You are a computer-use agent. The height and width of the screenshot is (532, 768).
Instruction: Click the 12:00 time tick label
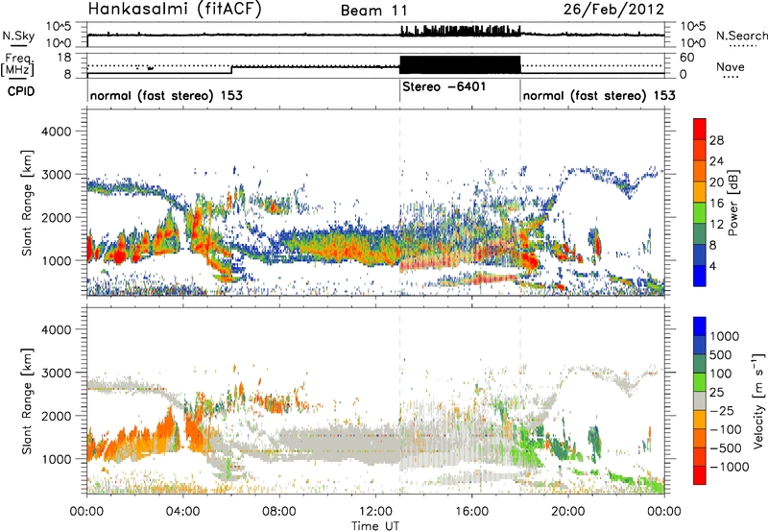click(375, 512)
